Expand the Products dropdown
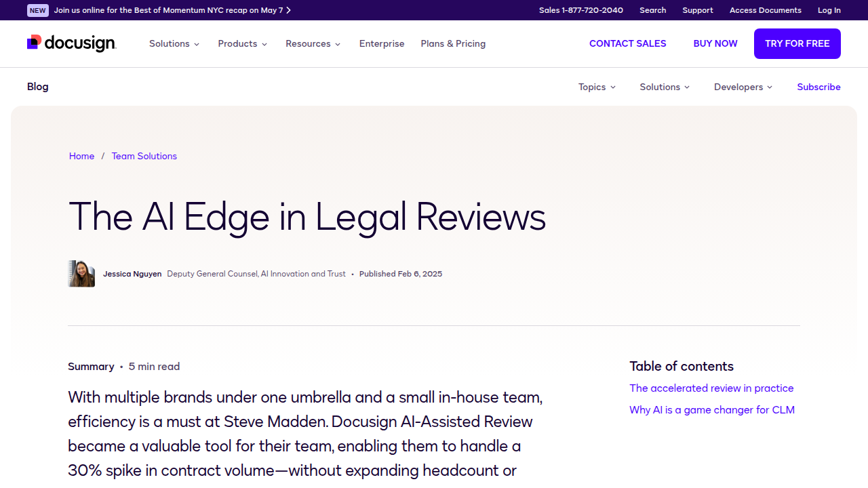 click(x=243, y=43)
